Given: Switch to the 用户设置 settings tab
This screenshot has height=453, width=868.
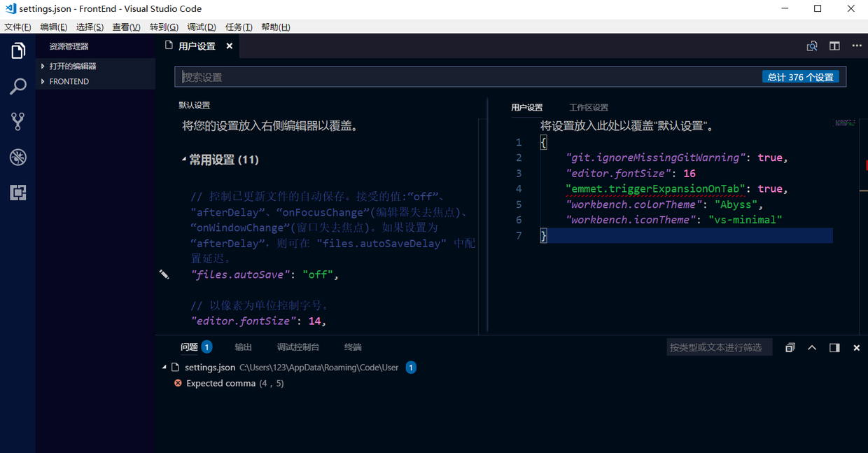Looking at the screenshot, I should point(526,108).
